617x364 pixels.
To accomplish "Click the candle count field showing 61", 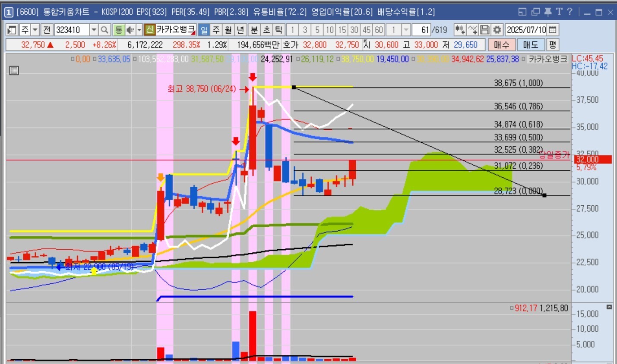I will click(421, 30).
